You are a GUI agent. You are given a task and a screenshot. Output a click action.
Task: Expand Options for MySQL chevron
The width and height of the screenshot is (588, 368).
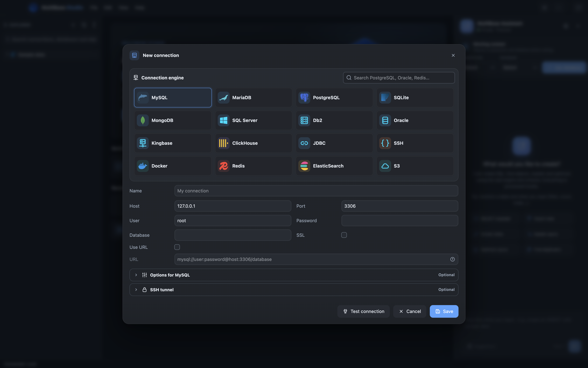(136, 275)
